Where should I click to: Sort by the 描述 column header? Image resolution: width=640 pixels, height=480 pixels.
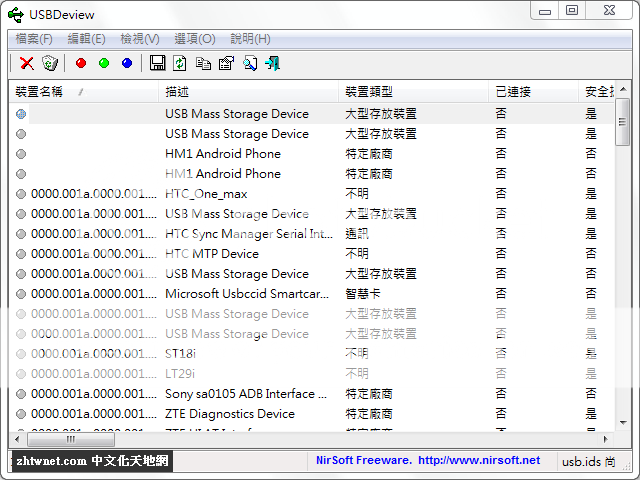[x=248, y=92]
